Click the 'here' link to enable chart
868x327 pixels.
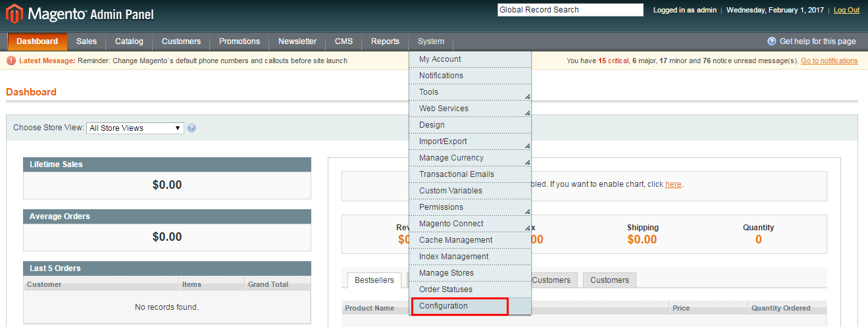673,184
